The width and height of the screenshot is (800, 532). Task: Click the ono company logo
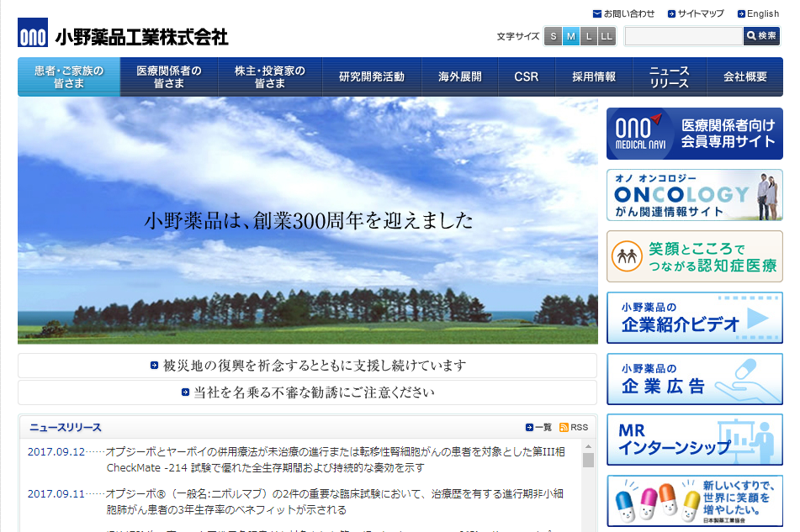pyautogui.click(x=33, y=33)
